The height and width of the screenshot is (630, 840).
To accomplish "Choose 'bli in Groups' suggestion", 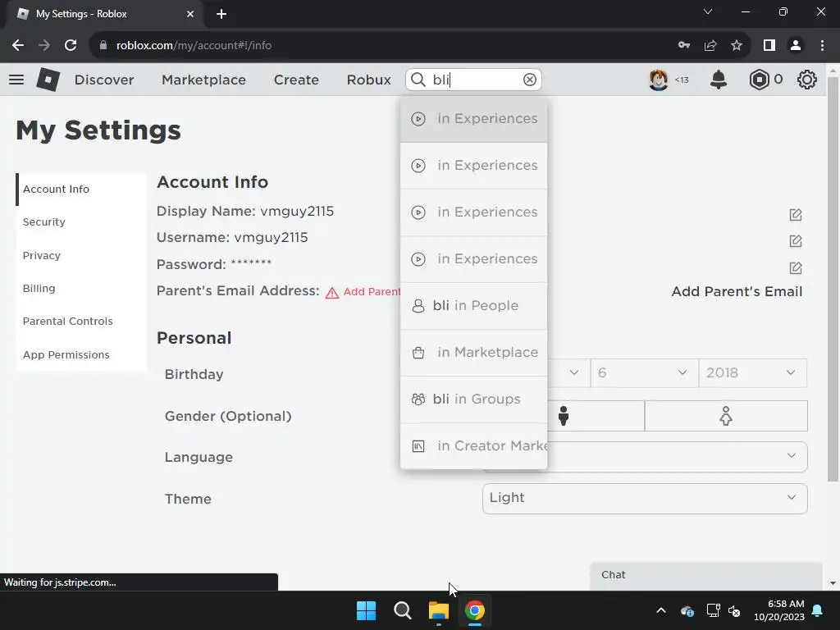I will point(473,399).
